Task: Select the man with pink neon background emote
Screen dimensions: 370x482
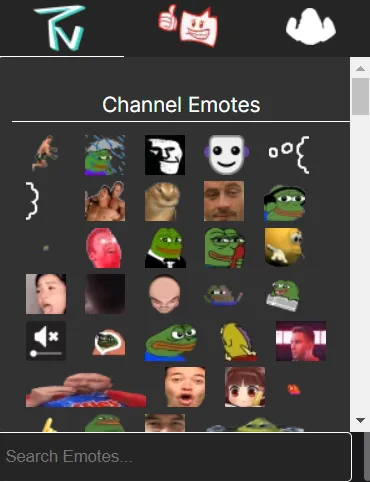Action: coord(301,341)
